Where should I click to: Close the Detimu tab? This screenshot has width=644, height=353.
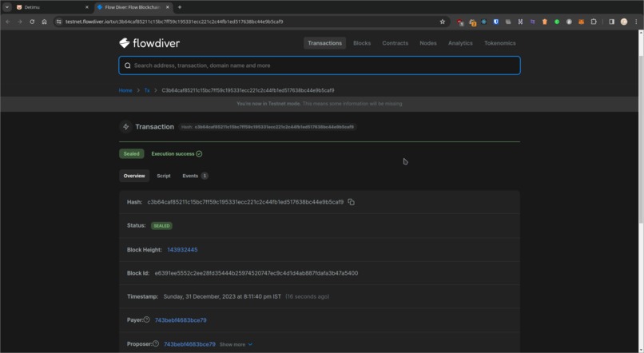(x=86, y=7)
